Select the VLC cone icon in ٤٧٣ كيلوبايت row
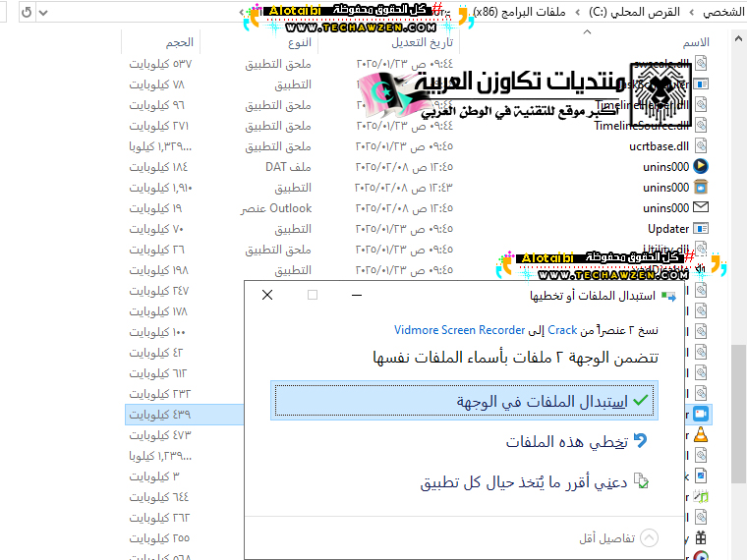This screenshot has height=560, width=747. [701, 434]
